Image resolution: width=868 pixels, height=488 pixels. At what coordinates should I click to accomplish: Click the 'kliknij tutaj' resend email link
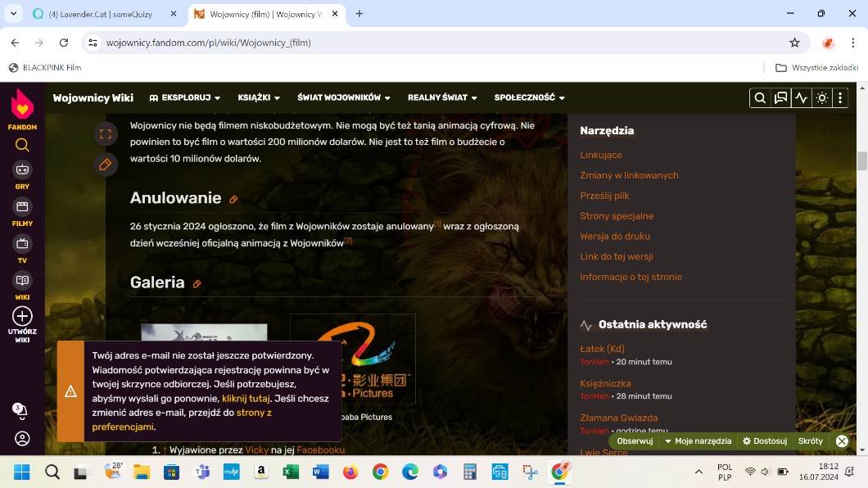(x=246, y=399)
